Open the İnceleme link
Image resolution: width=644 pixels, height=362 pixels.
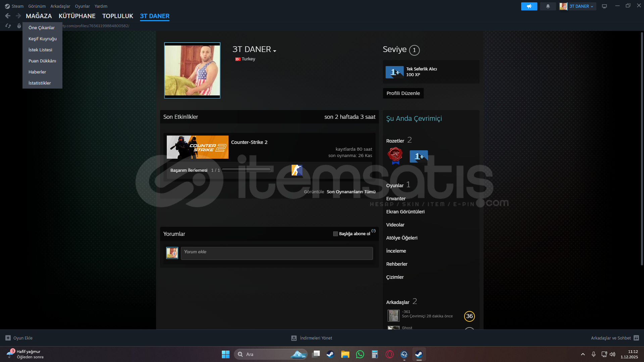pos(396,251)
